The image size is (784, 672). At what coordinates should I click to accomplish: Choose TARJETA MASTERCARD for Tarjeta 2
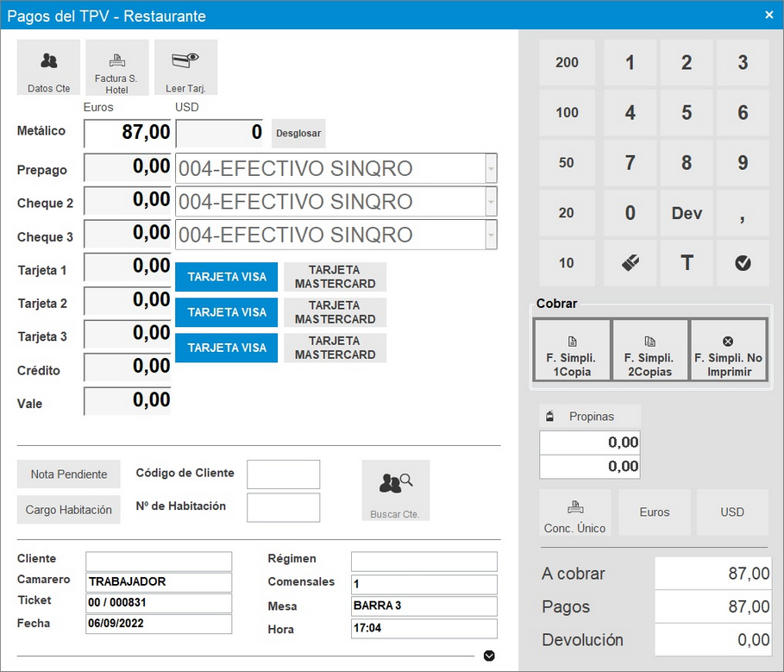tap(335, 312)
